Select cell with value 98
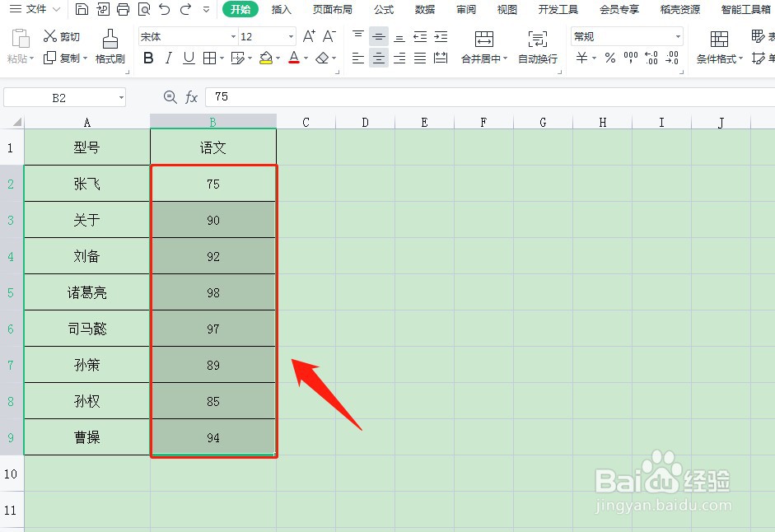The image size is (775, 532). point(213,292)
